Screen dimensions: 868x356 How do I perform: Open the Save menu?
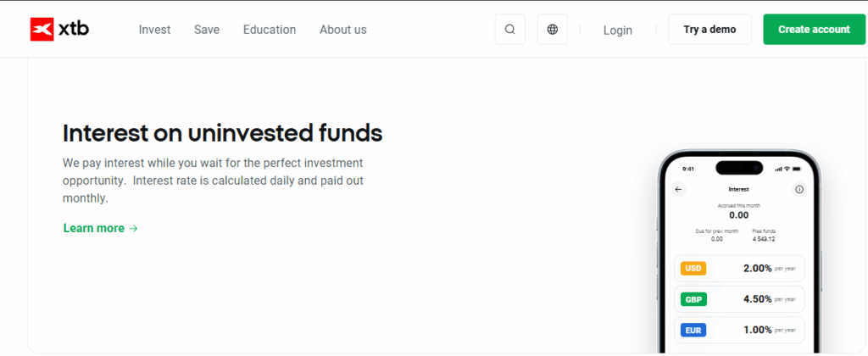pos(207,30)
